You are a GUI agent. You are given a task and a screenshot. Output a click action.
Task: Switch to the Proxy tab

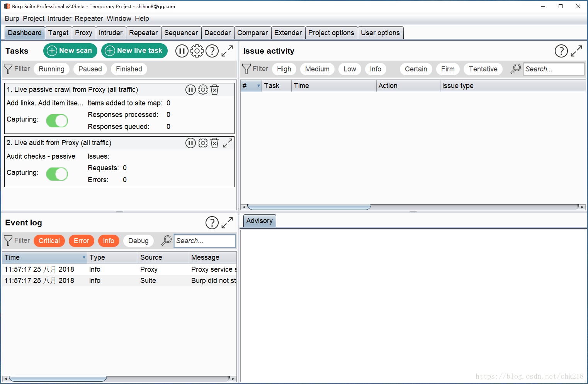(83, 33)
